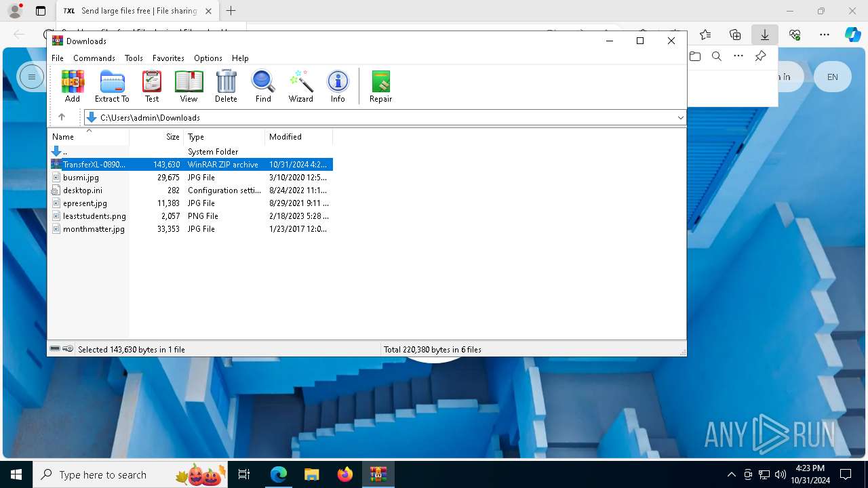Open Microsoft Edge taskbar icon
868x488 pixels.
pos(279,474)
